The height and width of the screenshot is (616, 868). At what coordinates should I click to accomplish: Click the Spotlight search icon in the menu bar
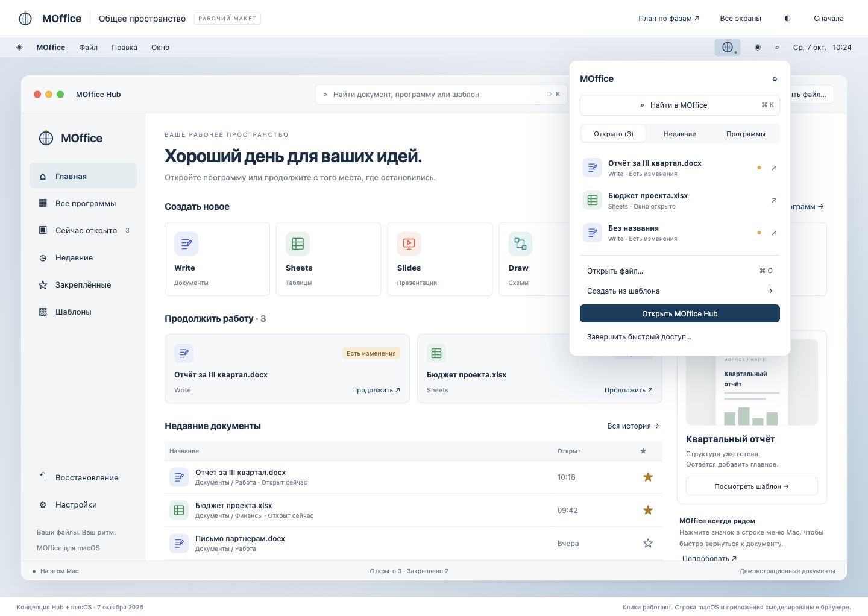tap(777, 47)
